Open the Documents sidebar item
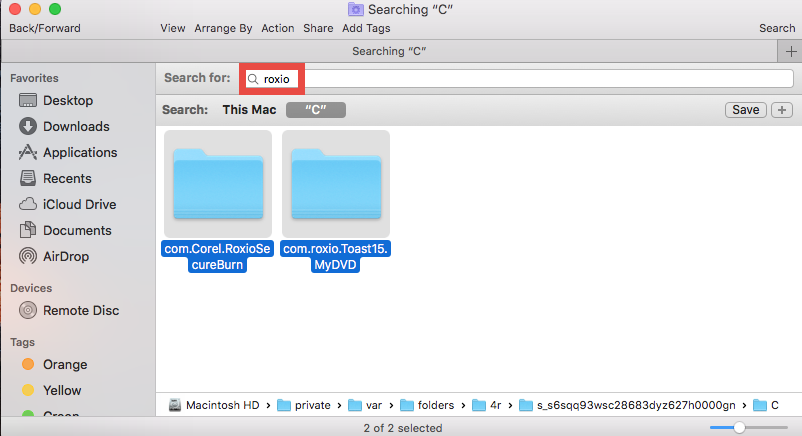The width and height of the screenshot is (802, 436). (65, 230)
